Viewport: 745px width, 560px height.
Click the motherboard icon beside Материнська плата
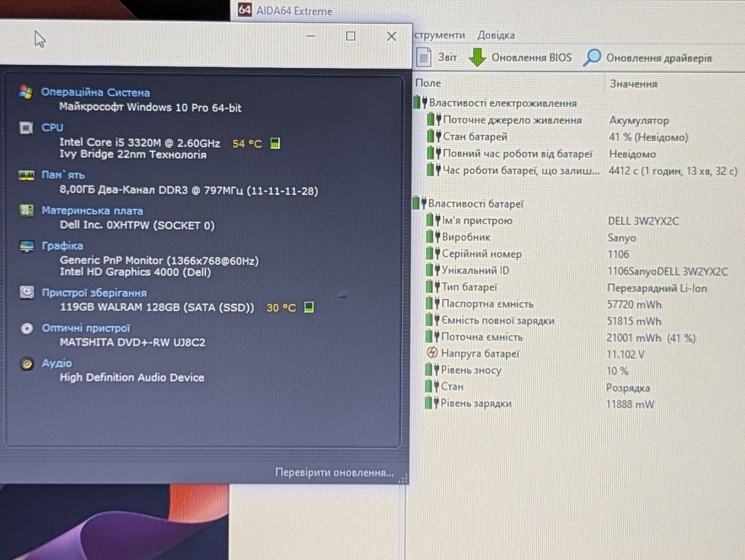click(26, 210)
